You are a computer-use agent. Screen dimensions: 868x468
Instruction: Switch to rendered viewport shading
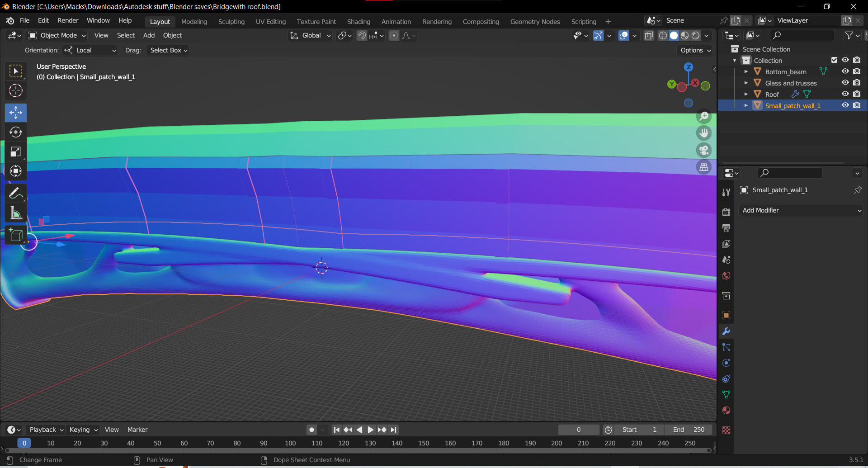pyautogui.click(x=696, y=35)
